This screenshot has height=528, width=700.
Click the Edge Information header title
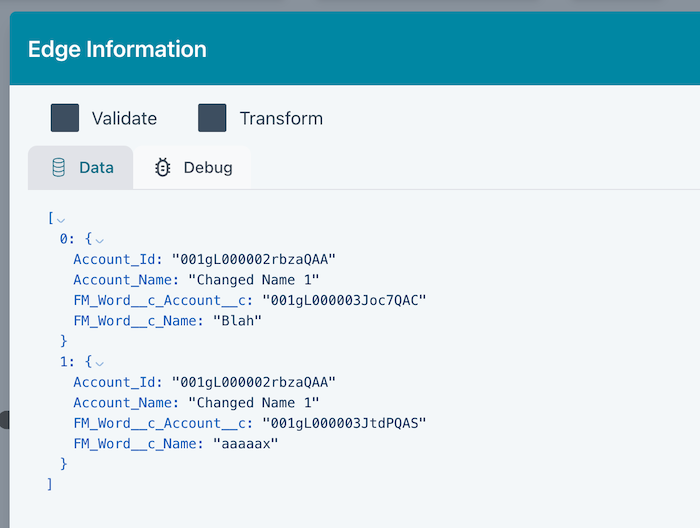point(117,49)
